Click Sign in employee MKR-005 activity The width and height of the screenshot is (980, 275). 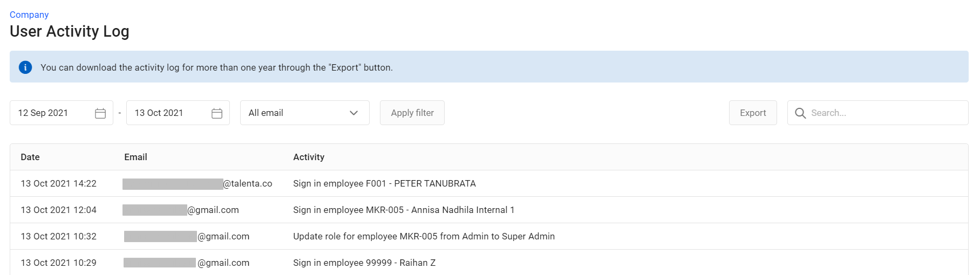coord(404,210)
